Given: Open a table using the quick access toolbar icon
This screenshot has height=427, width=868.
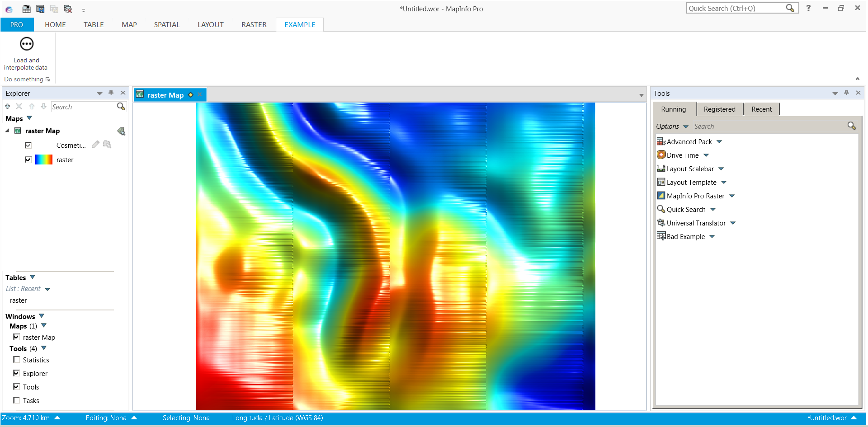Looking at the screenshot, I should [x=26, y=9].
